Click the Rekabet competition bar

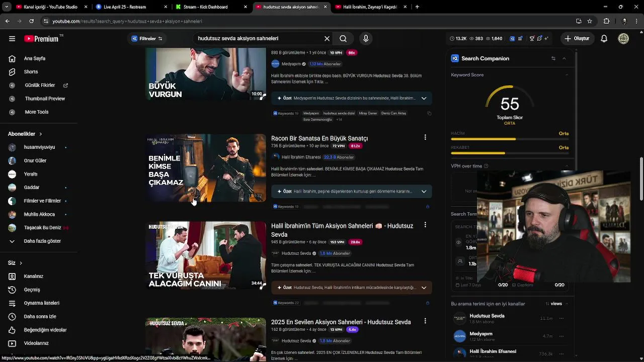(510, 153)
